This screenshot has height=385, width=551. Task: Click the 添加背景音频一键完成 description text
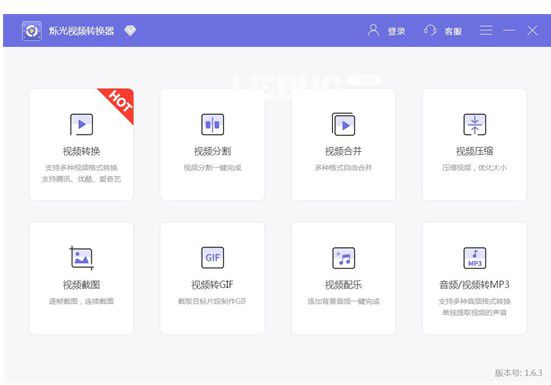point(343,301)
